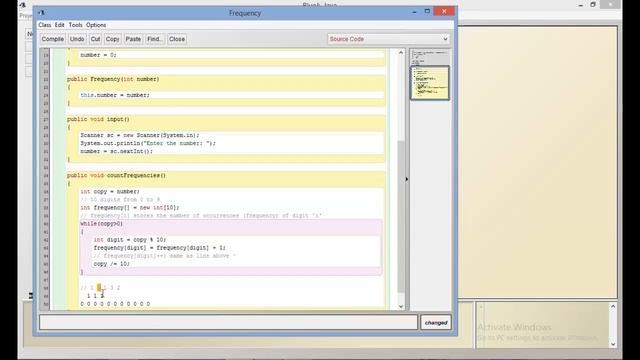The image size is (640, 360).
Task: Click the code navigation minimap view
Action: pos(430,83)
